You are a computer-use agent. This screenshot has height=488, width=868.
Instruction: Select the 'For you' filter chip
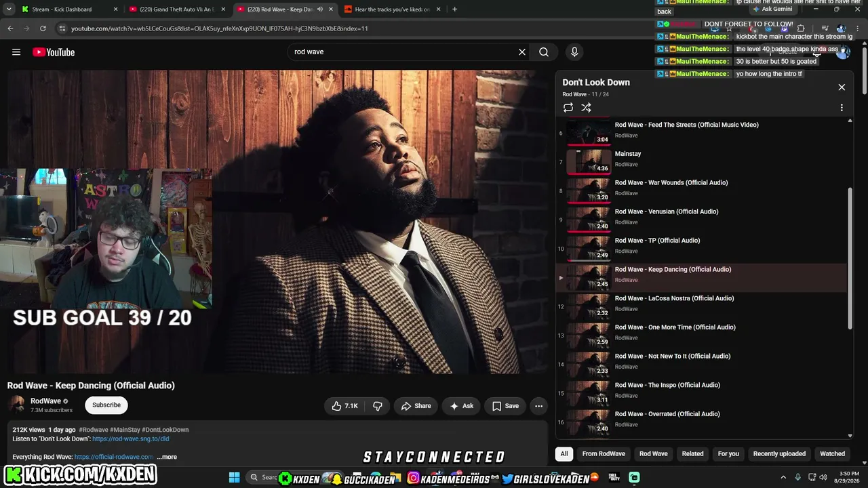point(728,454)
